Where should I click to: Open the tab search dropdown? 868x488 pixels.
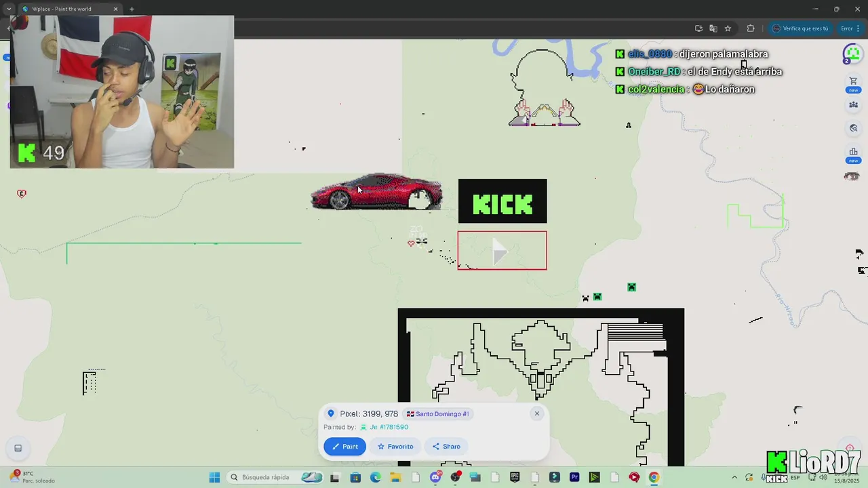(x=8, y=9)
